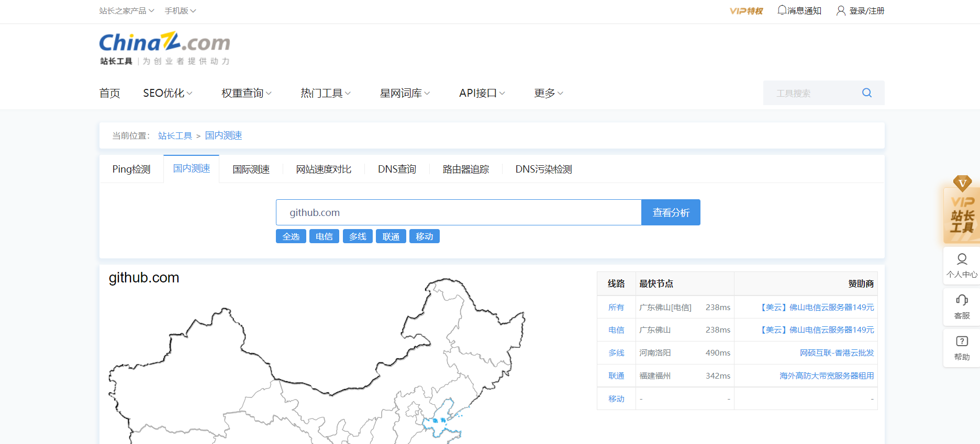The width and height of the screenshot is (980, 444).
Task: Click the 查看分析 button
Action: (671, 212)
